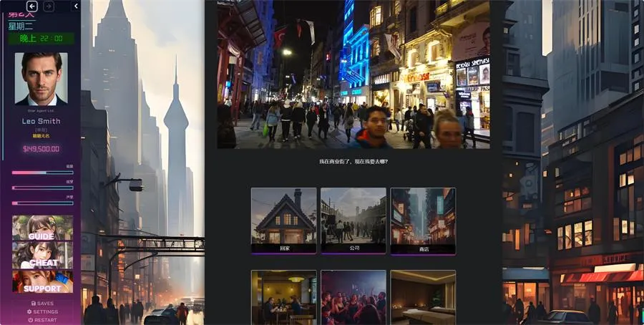This screenshot has width=644, height=325.
Task: Click RESTART in the sidebar
Action: click(42, 320)
